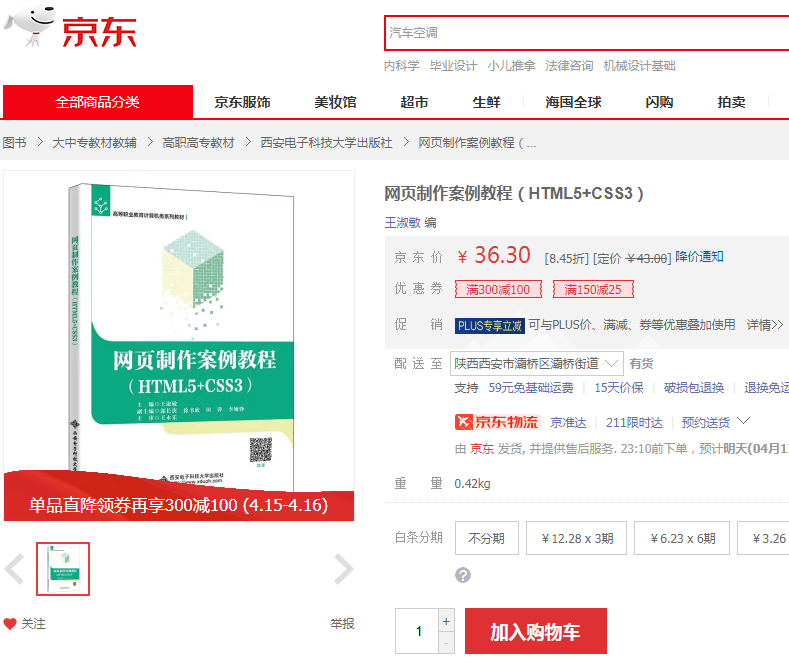Open 全部商品分类 category menu
This screenshot has height=658, width=789.
click(98, 102)
